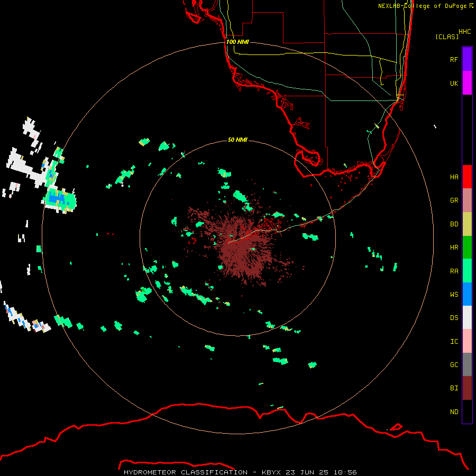The width and height of the screenshot is (476, 476).
Task: Click the UK magenta legend swatch
Action: pyautogui.click(x=467, y=83)
